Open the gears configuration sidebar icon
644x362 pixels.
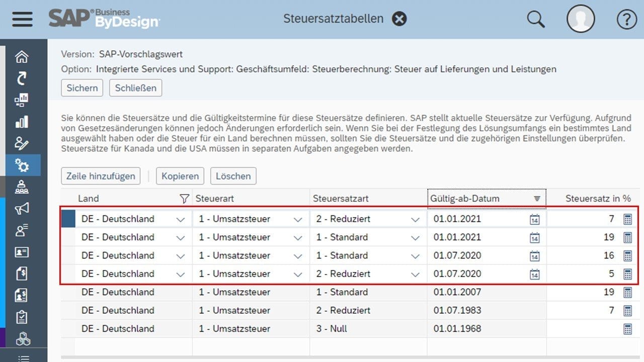(22, 165)
